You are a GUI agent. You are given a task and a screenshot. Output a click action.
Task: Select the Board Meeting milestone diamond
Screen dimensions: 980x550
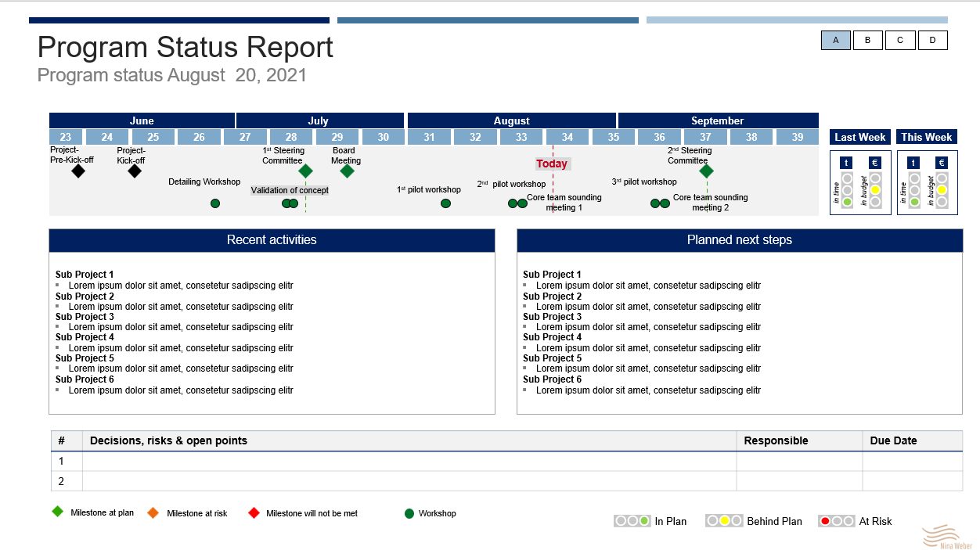pyautogui.click(x=347, y=171)
